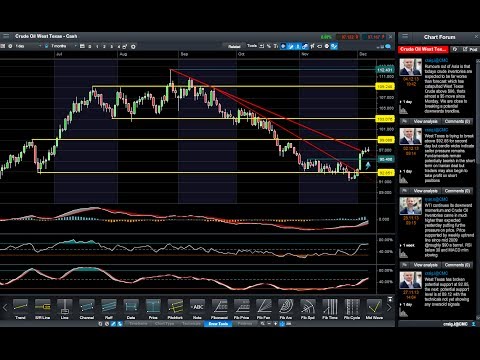Open the 1 day interval dropdown
Screen dimensions: 480x360
click(28, 46)
